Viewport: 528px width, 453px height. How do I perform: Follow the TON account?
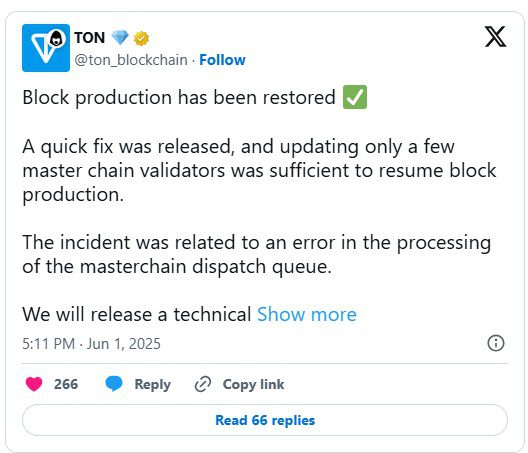coord(222,60)
